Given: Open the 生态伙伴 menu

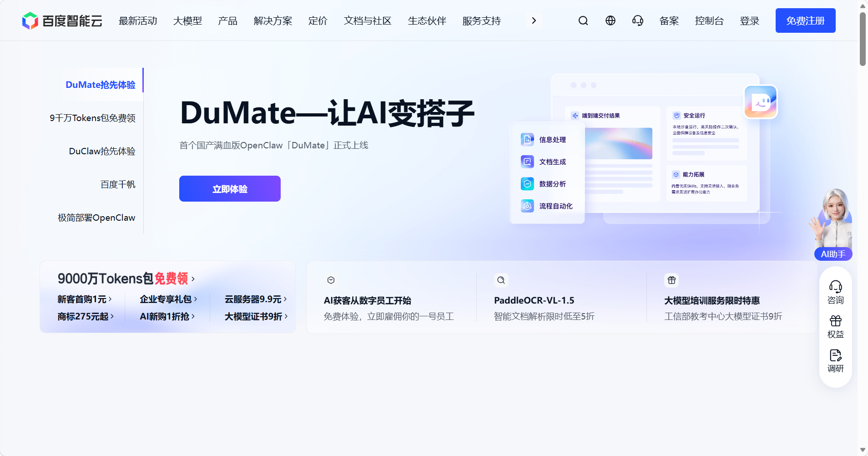Looking at the screenshot, I should pos(427,21).
